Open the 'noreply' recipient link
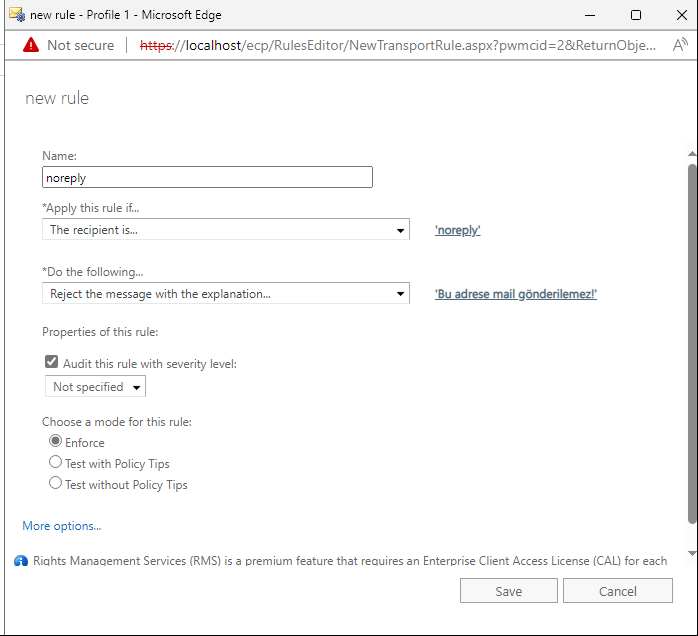This screenshot has width=698, height=636. coord(458,230)
